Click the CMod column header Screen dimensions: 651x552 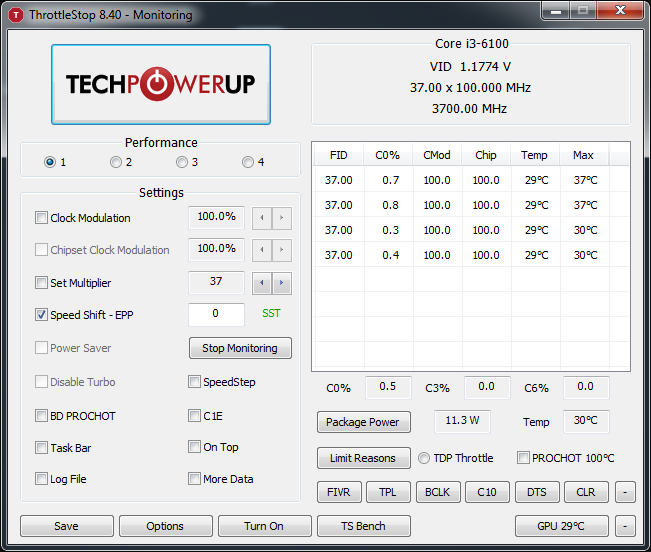(x=437, y=155)
